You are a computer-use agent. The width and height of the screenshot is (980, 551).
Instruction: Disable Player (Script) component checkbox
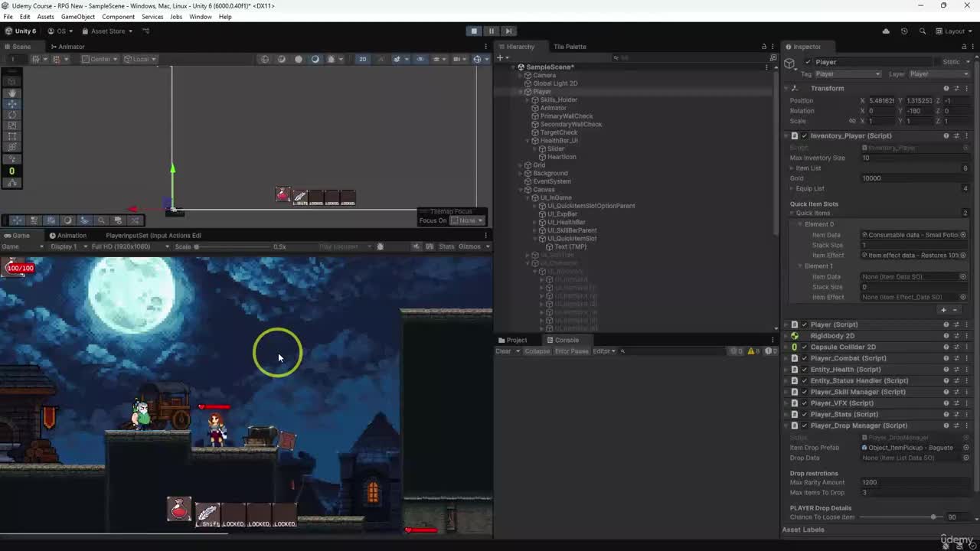(804, 324)
